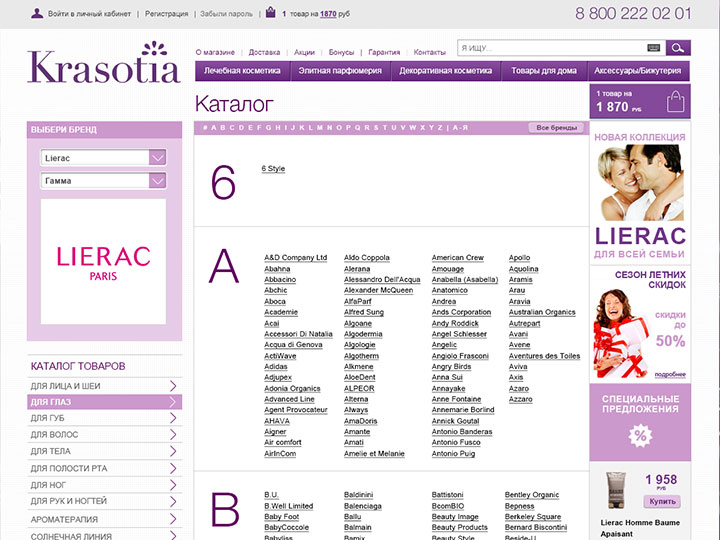This screenshot has width=720, height=540.
Task: Expand the АРОМАТЕРАПИЯ category arrow
Action: [173, 519]
